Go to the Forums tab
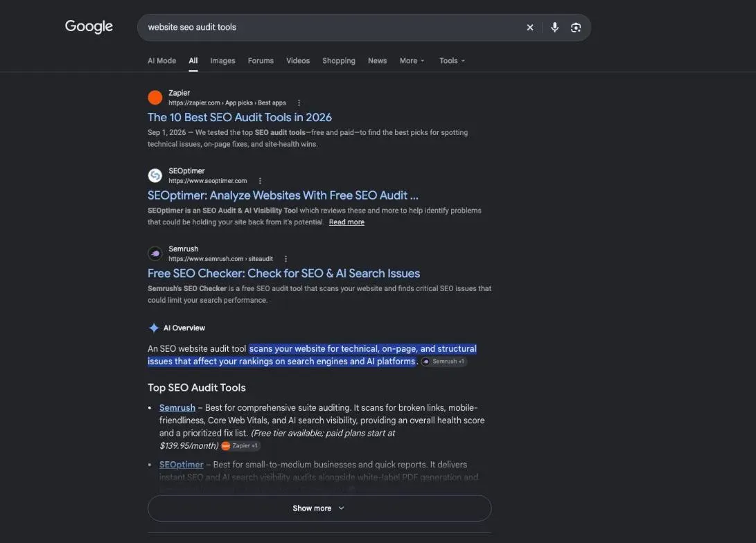Image resolution: width=756 pixels, height=543 pixels. 261,61
